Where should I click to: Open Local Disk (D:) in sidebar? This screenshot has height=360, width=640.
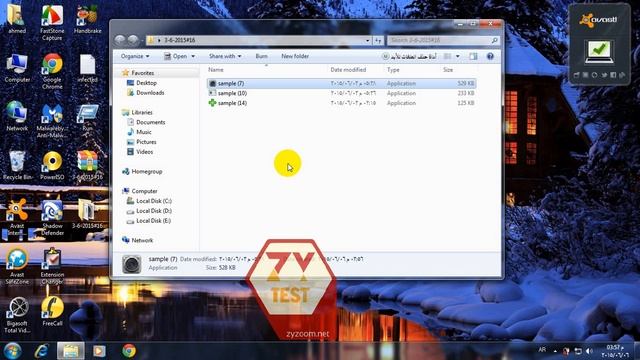point(153,211)
